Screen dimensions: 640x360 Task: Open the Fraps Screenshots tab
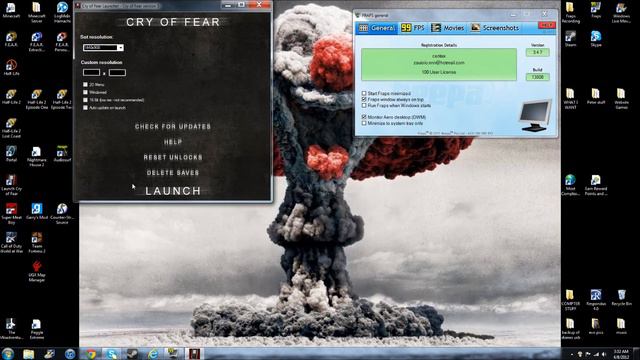click(495, 28)
